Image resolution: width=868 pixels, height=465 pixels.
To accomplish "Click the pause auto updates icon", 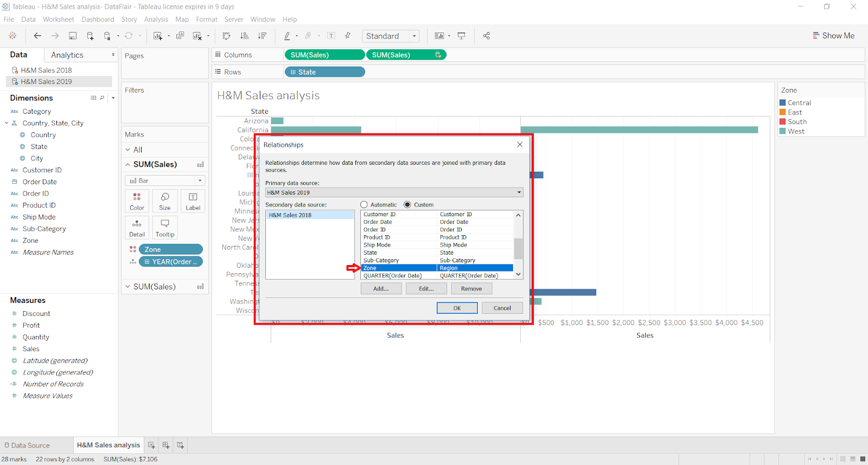I will 107,36.
